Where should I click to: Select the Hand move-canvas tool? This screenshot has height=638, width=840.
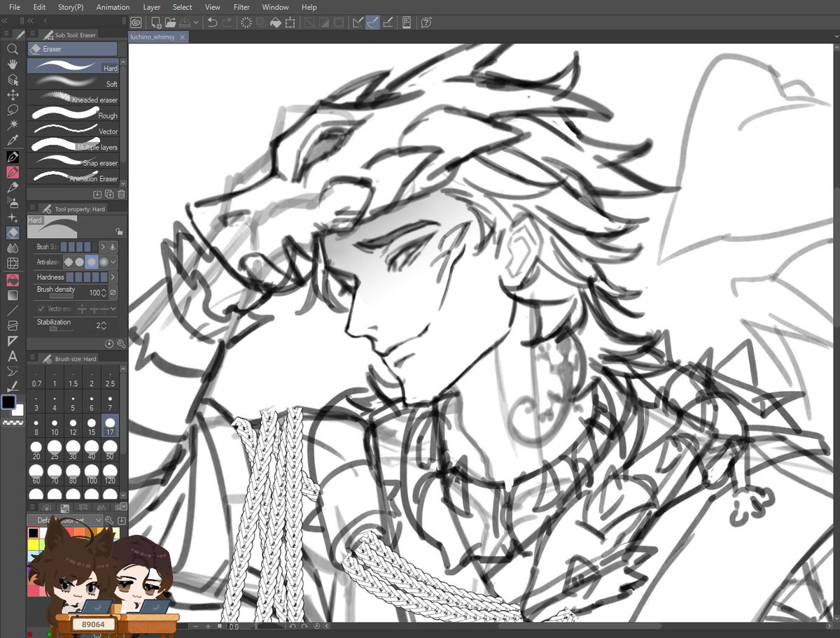[x=12, y=64]
